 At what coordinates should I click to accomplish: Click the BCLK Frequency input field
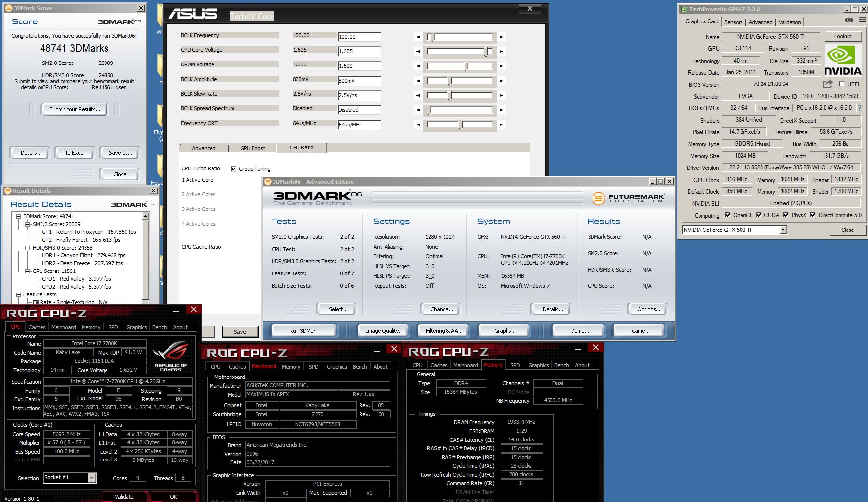tap(359, 37)
